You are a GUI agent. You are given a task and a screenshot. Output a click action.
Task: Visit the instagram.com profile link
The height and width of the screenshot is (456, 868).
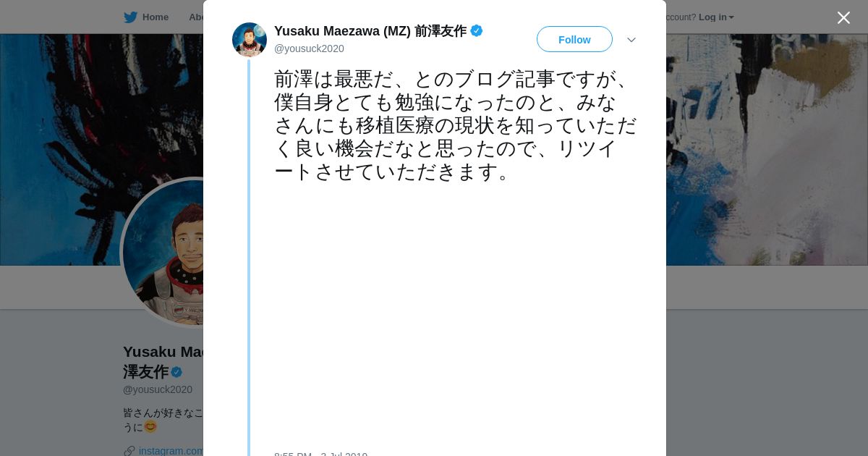pos(171,451)
